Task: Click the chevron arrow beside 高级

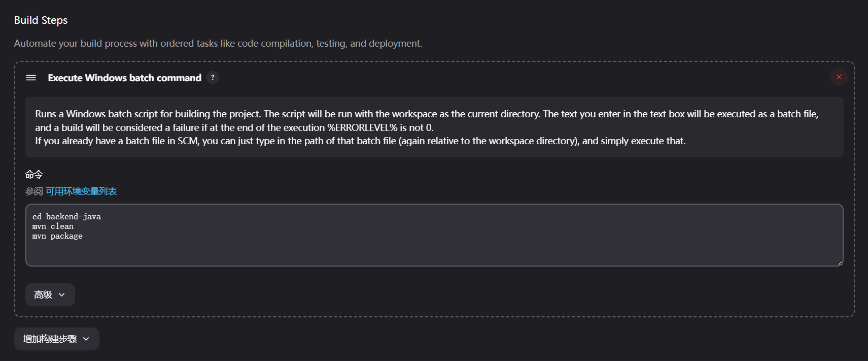Action: click(62, 295)
